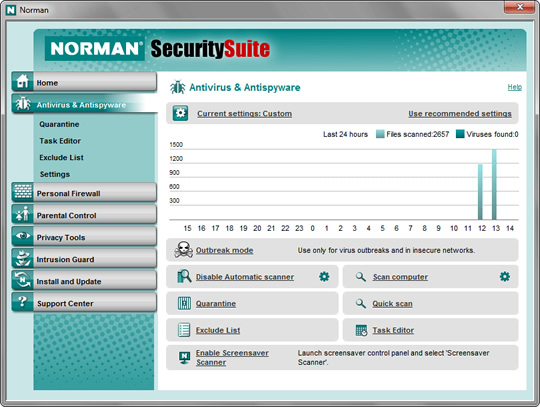
Task: Open Quarantine sidebar sub-item
Action: click(x=59, y=124)
